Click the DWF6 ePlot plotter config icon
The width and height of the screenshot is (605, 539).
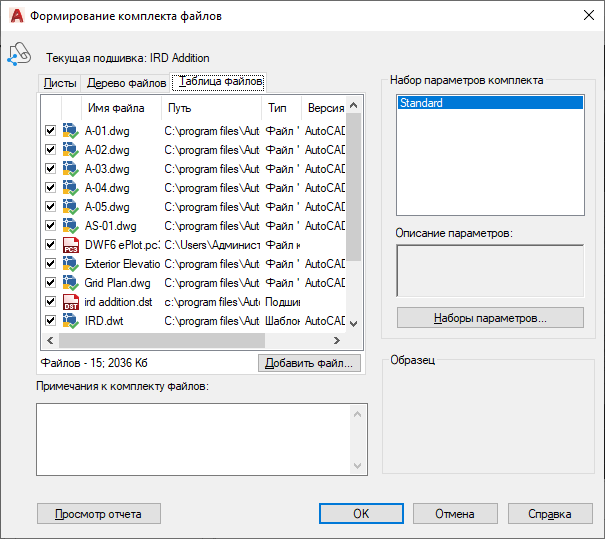tap(70, 245)
